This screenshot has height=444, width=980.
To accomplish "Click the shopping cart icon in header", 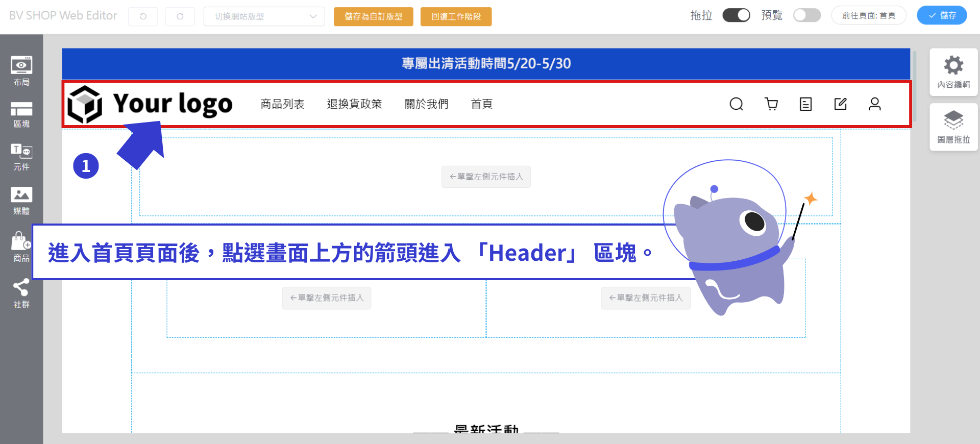I will pos(771,104).
